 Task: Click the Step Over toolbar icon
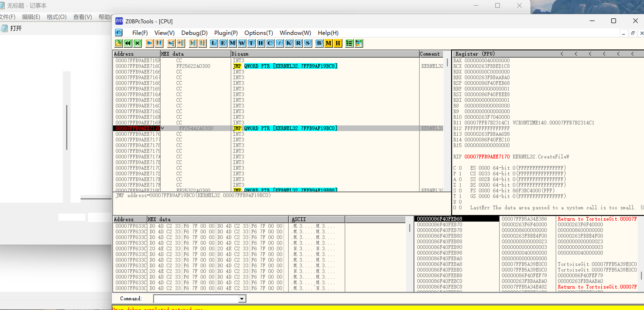point(181,43)
